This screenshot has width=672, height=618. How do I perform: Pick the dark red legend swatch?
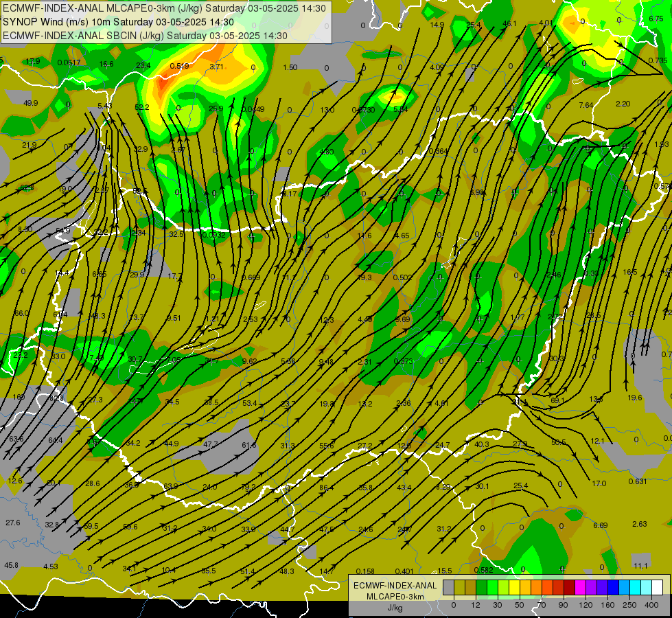click(x=569, y=587)
